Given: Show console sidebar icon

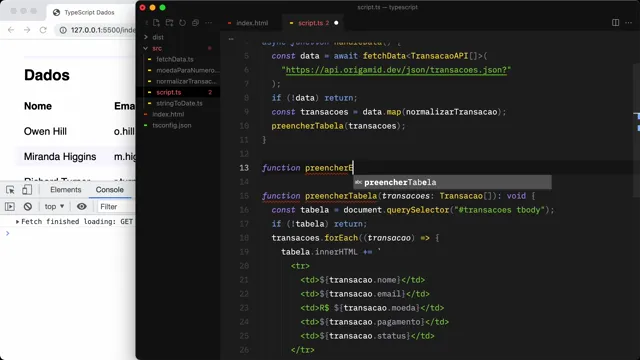Looking at the screenshot, I should pos(10,207).
